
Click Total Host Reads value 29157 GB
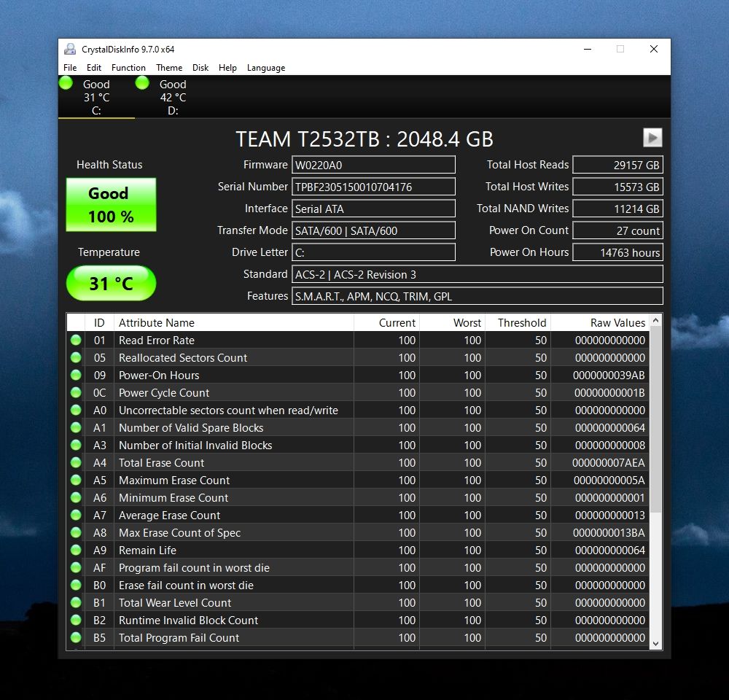click(x=617, y=165)
